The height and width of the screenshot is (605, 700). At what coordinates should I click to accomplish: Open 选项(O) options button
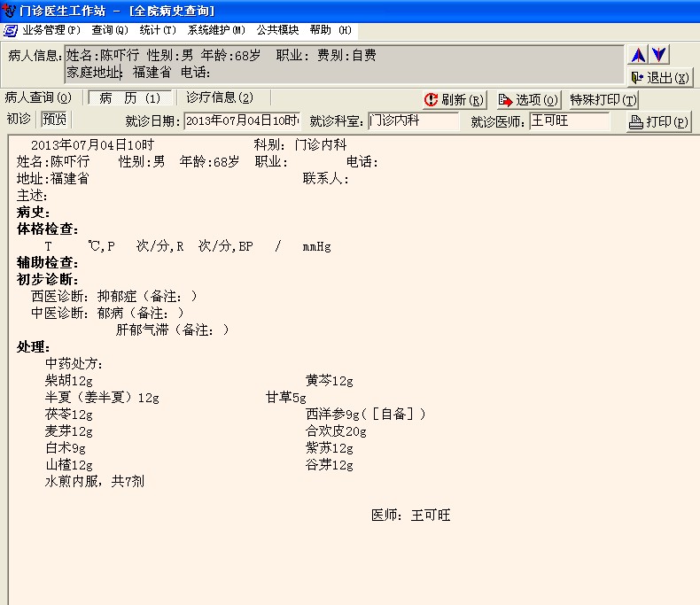coord(528,99)
